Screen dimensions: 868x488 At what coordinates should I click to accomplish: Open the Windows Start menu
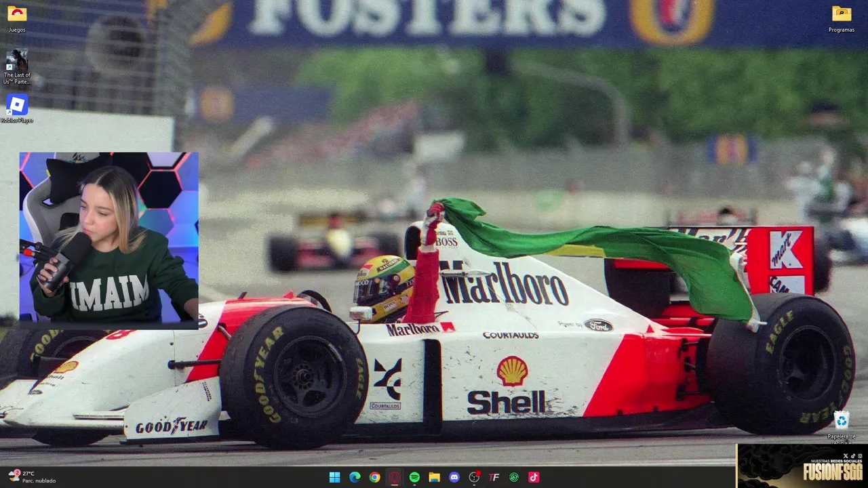coord(334,477)
